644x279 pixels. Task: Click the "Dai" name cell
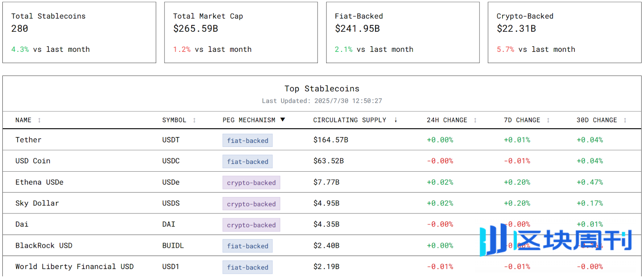coord(22,224)
